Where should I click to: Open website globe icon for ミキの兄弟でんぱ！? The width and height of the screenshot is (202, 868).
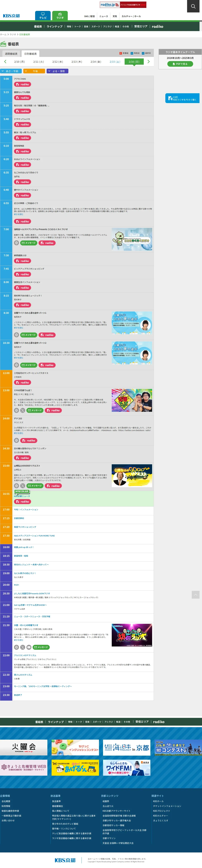(x=16, y=410)
